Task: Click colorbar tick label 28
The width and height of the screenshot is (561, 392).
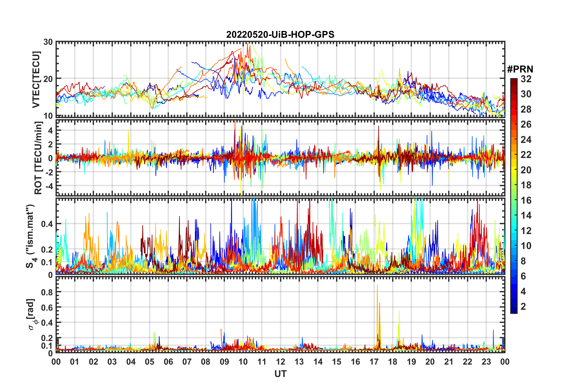Action: tap(526, 109)
